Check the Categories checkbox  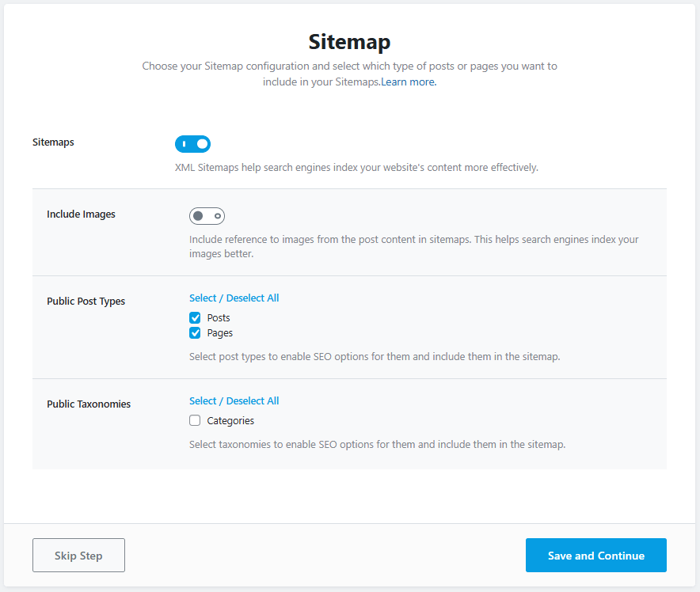coord(195,420)
